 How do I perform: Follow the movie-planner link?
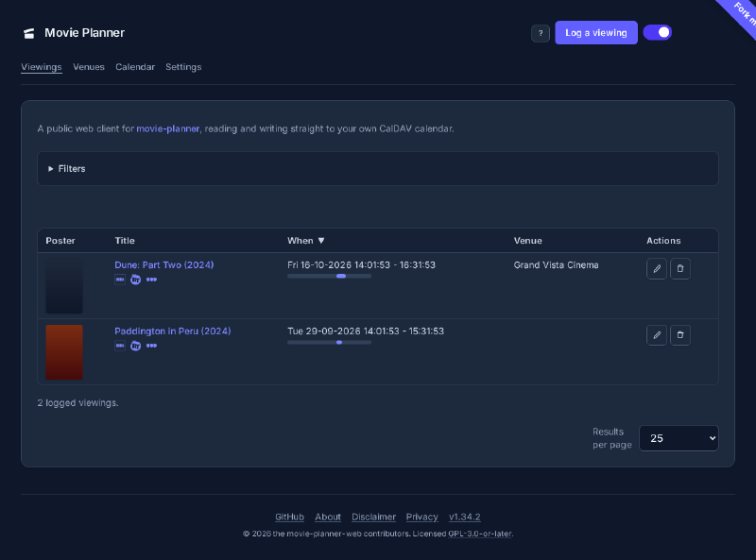coord(168,128)
